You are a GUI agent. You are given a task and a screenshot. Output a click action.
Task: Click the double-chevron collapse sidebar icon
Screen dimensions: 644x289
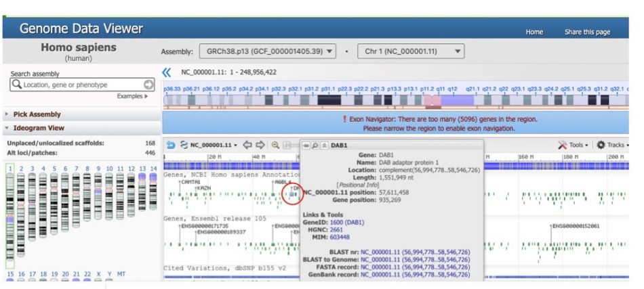point(166,72)
